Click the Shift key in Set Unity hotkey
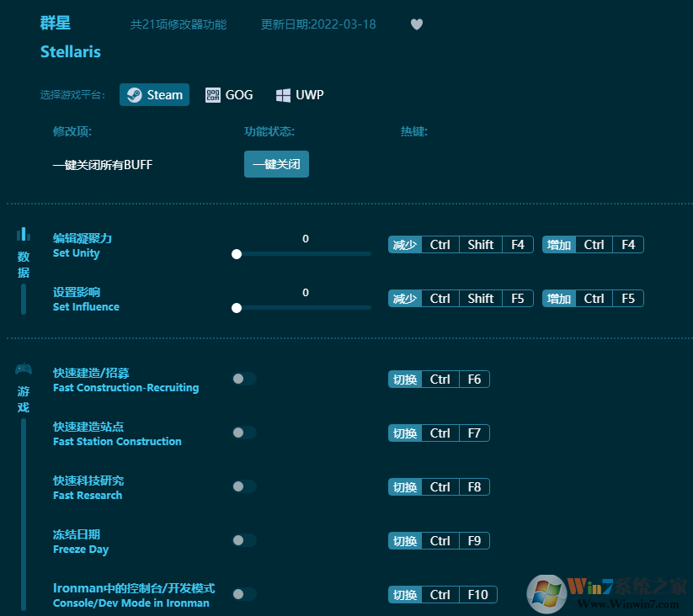The image size is (693, 616). [x=481, y=245]
